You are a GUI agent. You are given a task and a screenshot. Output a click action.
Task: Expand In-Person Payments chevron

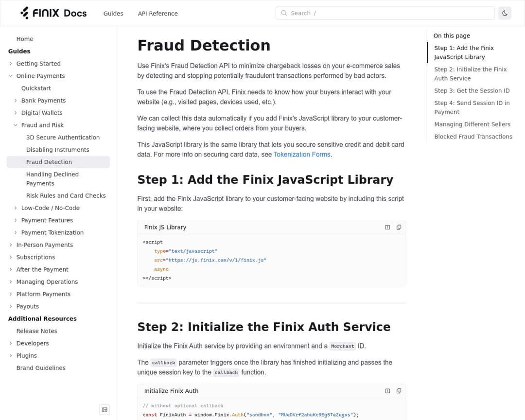[11, 245]
